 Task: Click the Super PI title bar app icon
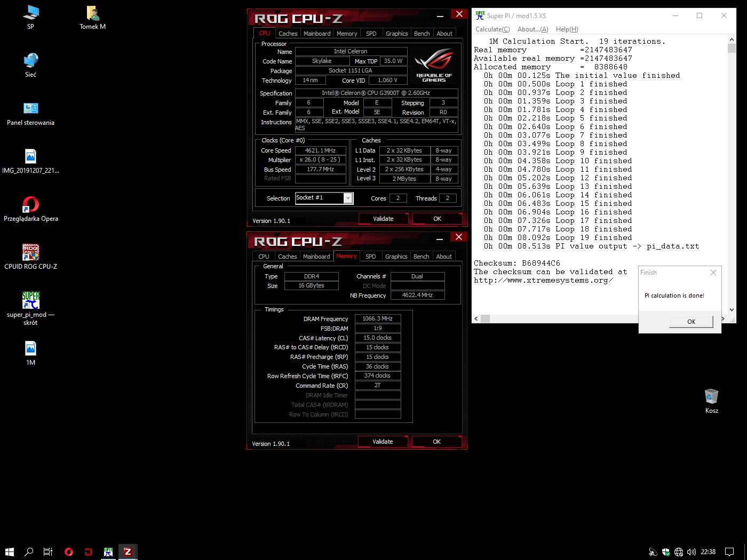point(480,15)
